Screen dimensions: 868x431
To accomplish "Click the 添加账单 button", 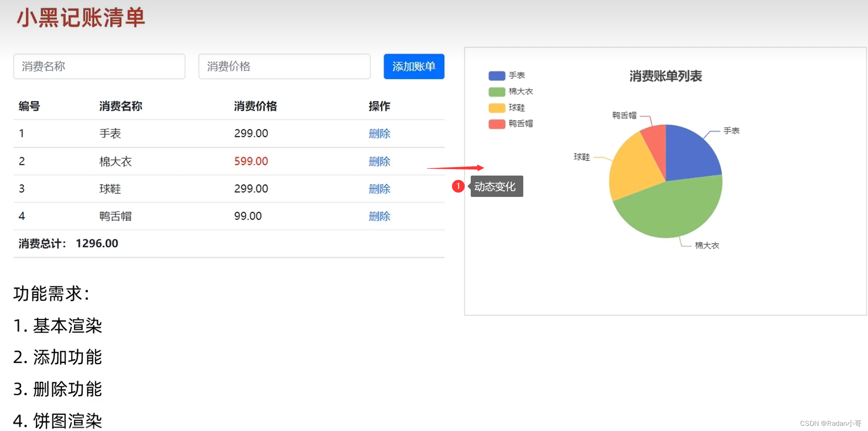I will coord(414,66).
